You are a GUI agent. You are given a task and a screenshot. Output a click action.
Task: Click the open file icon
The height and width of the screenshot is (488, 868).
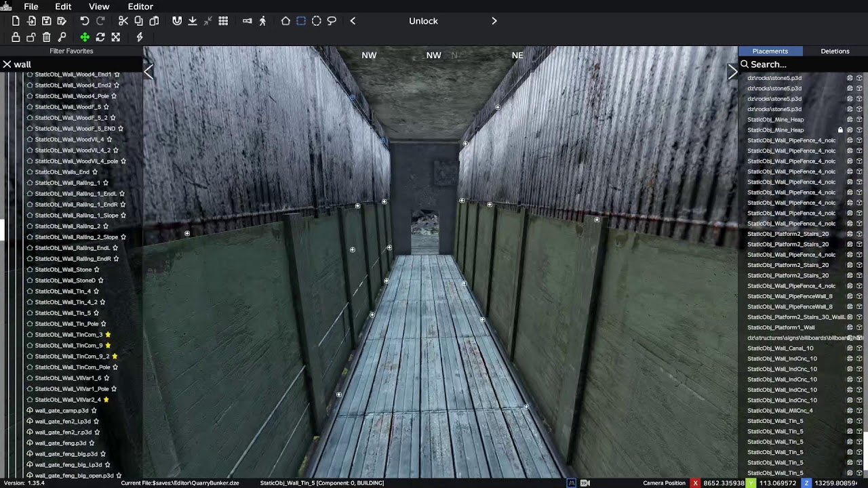pyautogui.click(x=31, y=21)
